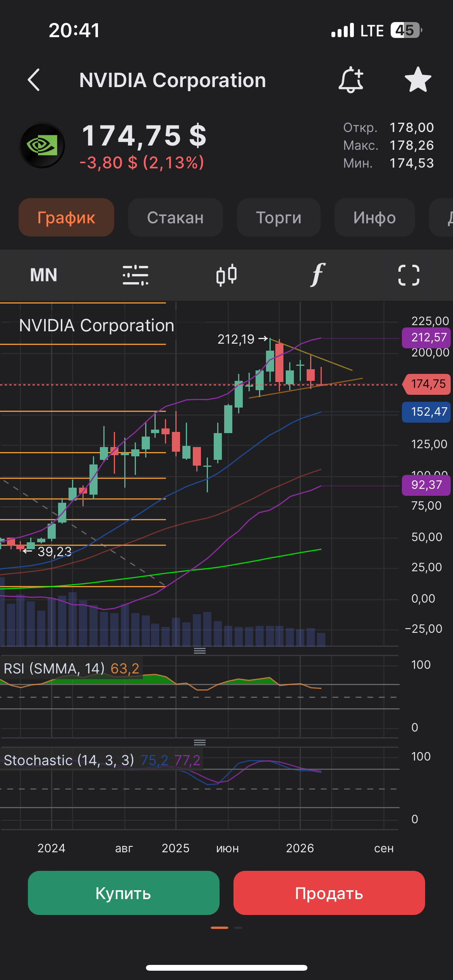Click the 2026 time axis label
This screenshot has height=980, width=453.
tap(300, 848)
